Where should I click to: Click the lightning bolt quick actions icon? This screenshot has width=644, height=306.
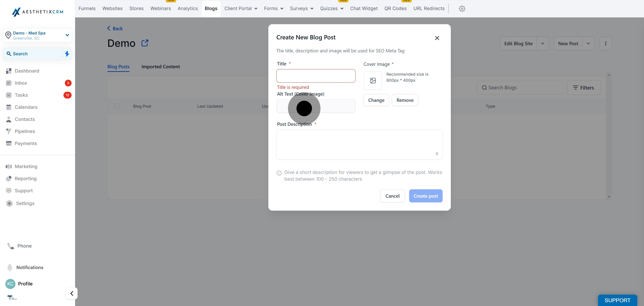[67, 53]
